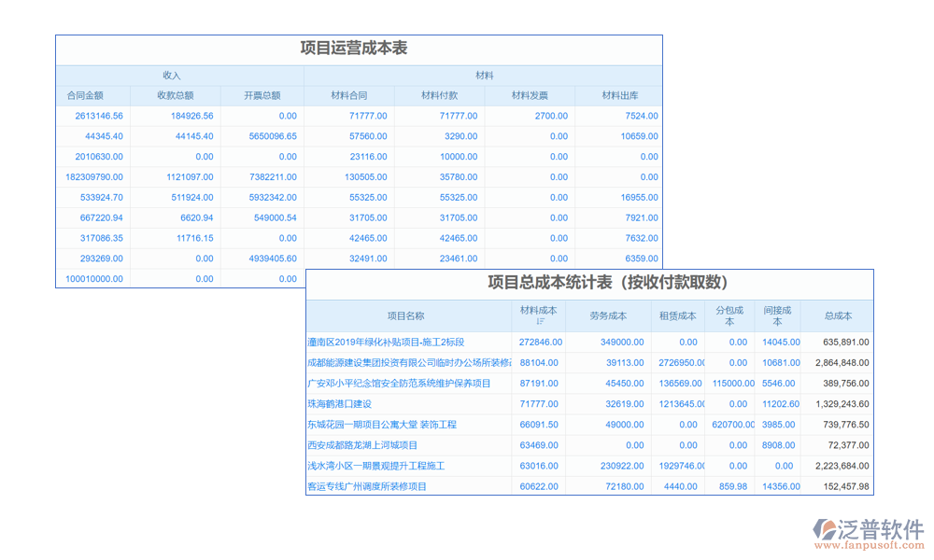Click the 东城花园一期项目公寓大堂 link

tap(382, 425)
